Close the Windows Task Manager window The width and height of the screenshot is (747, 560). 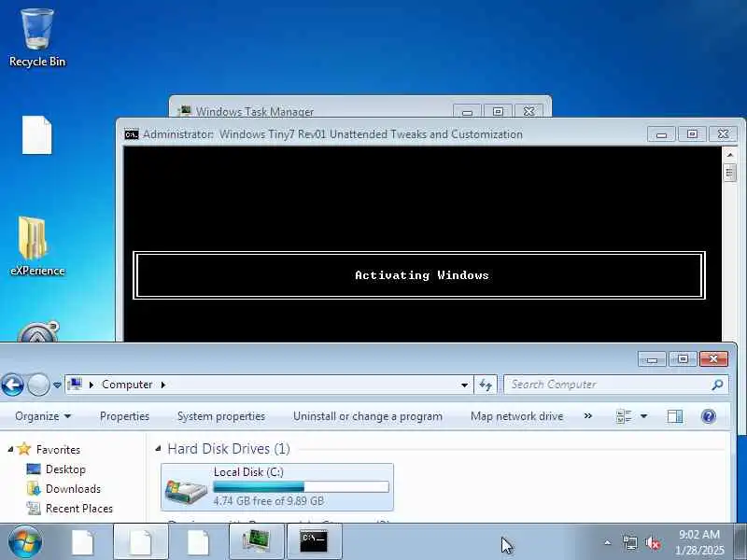[529, 111]
